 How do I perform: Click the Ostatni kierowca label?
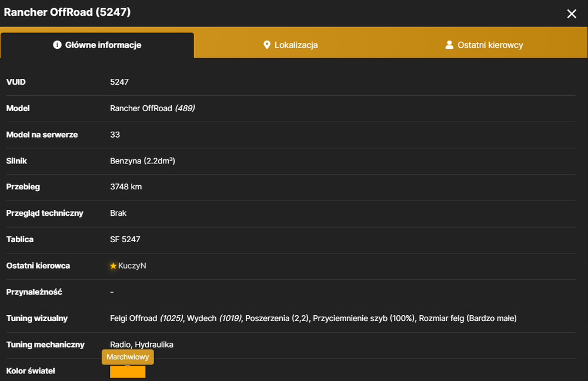tap(38, 266)
